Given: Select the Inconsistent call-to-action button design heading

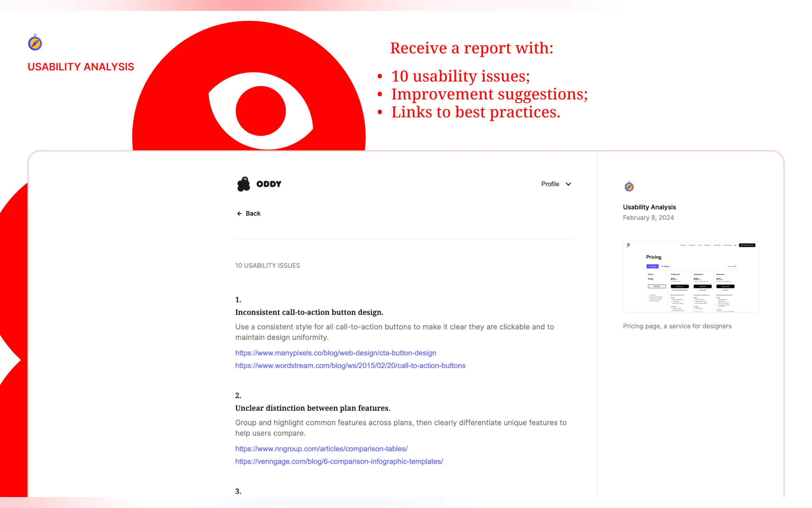Looking at the screenshot, I should [309, 313].
